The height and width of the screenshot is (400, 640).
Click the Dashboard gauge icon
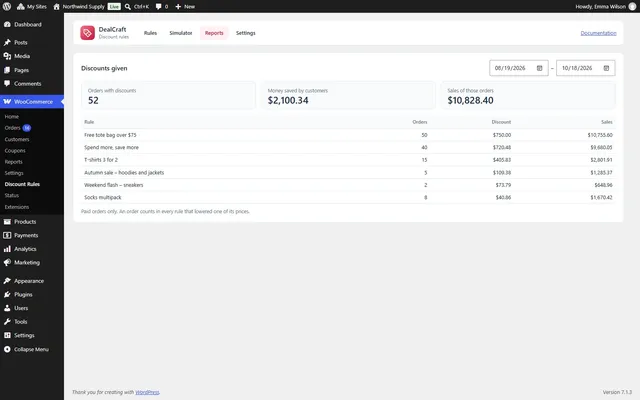[7, 24]
